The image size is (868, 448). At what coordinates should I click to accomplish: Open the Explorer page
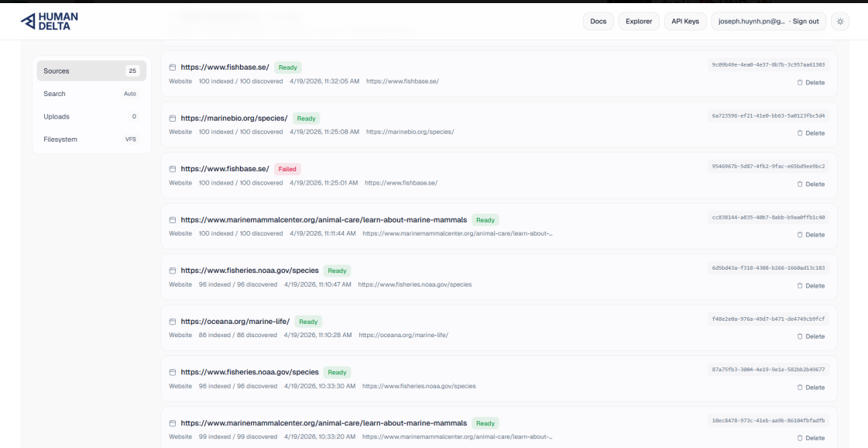[x=639, y=22]
